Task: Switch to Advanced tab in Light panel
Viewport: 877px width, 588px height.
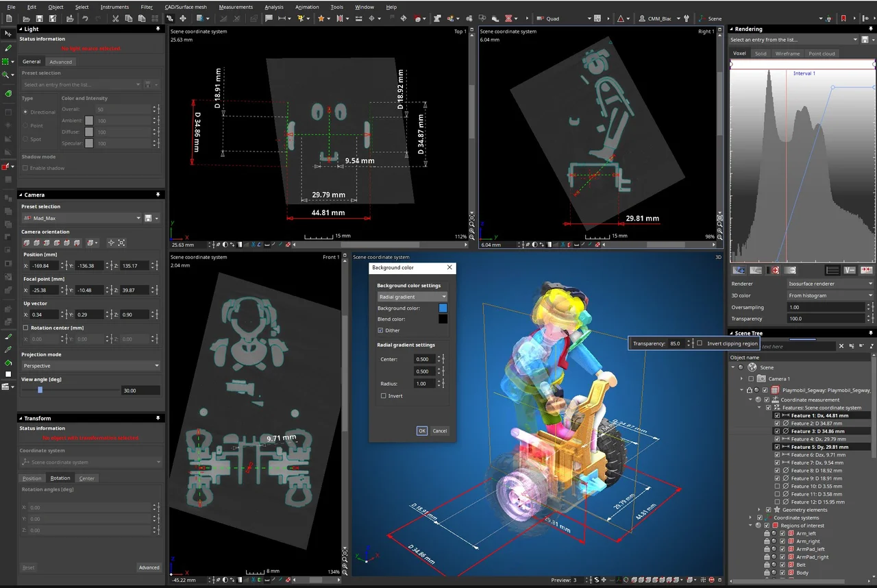Action: click(60, 62)
